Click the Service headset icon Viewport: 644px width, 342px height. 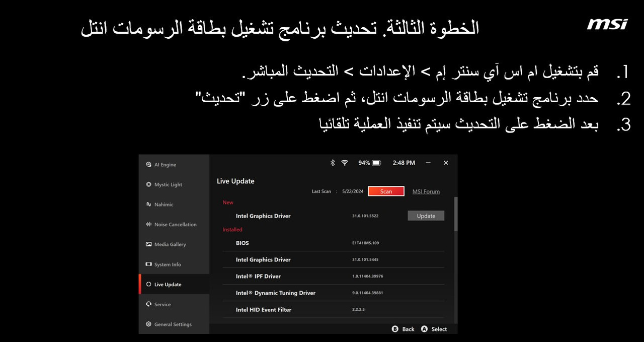point(148,304)
